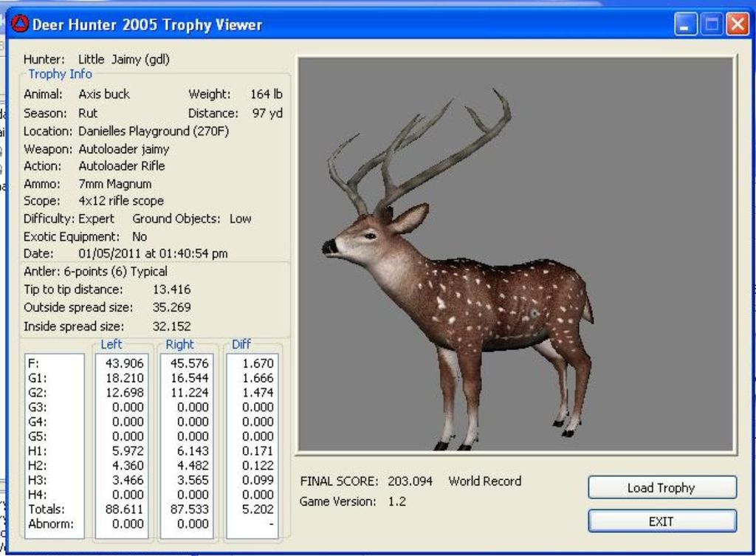
Task: Click the game version value 1.2
Action: coord(396,501)
